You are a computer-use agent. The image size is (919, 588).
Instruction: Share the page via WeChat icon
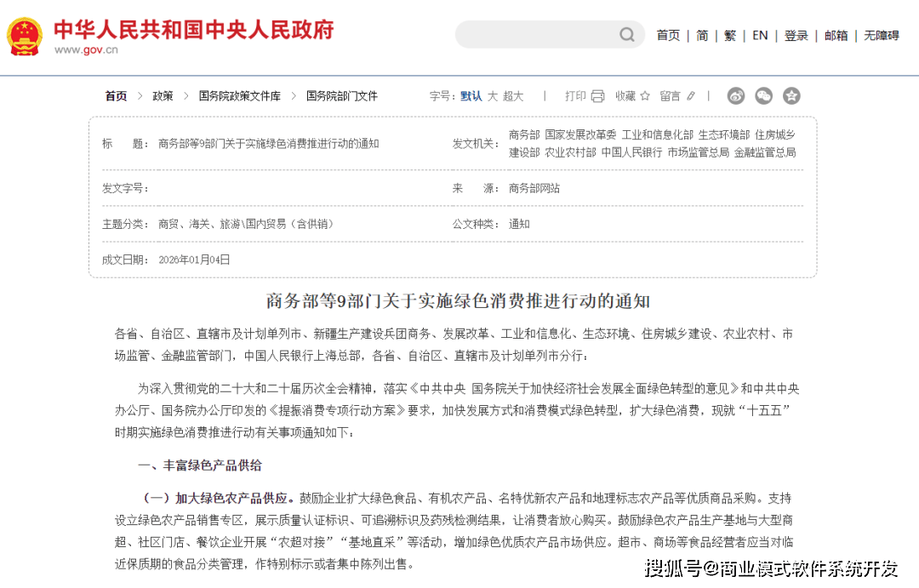[x=763, y=96]
